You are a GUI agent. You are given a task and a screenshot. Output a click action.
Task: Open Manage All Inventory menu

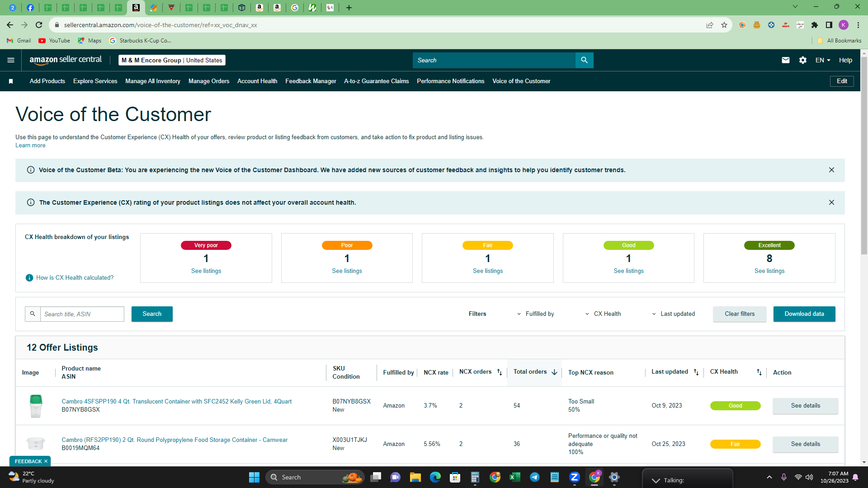[x=153, y=81]
